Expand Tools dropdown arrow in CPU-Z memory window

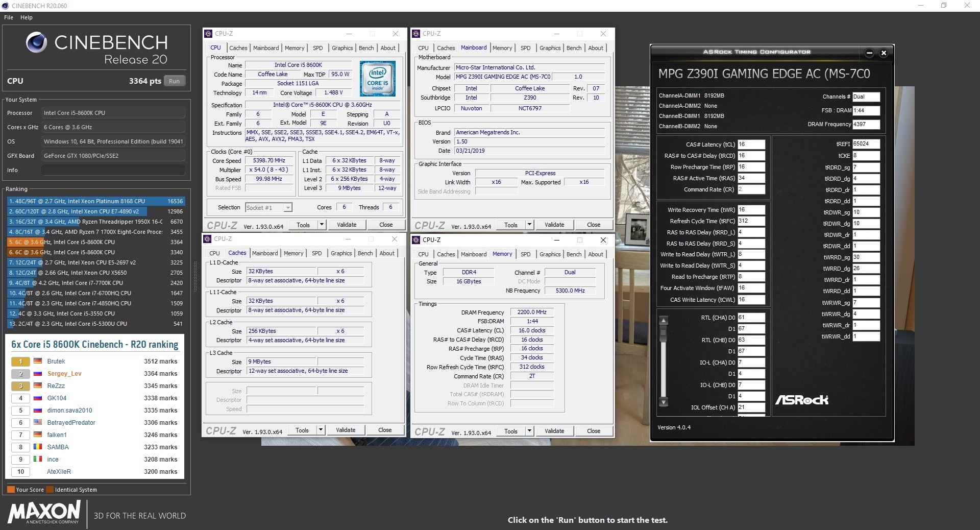point(529,431)
